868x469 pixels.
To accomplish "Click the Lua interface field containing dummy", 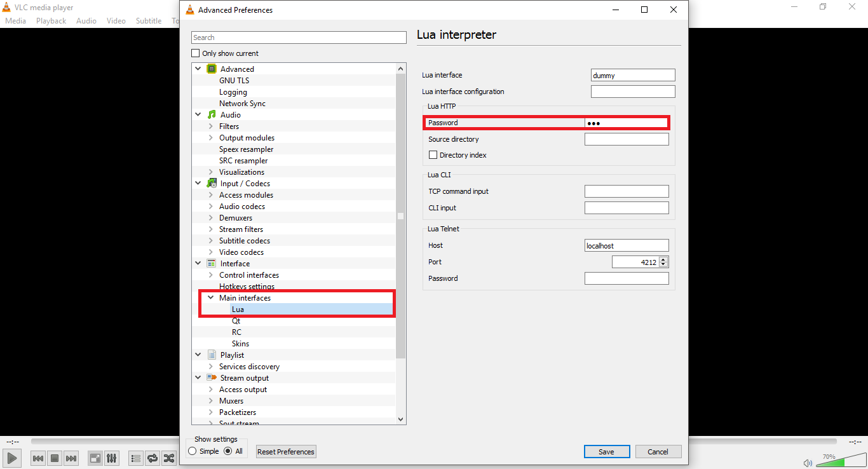I will click(633, 75).
